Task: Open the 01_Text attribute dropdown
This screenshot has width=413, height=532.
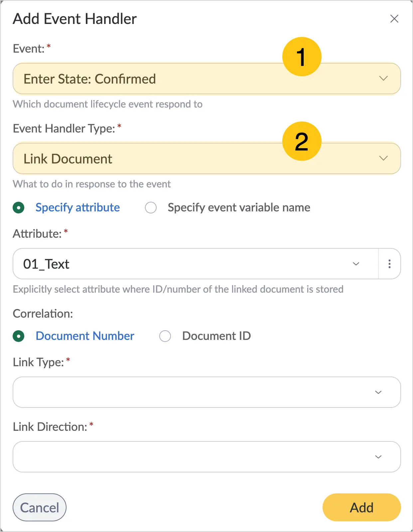Action: tap(196, 264)
